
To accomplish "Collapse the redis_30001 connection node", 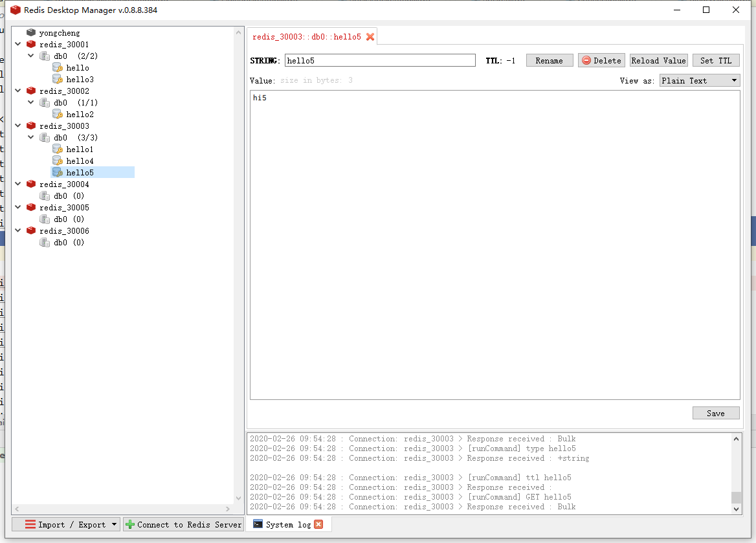I will pyautogui.click(x=18, y=44).
